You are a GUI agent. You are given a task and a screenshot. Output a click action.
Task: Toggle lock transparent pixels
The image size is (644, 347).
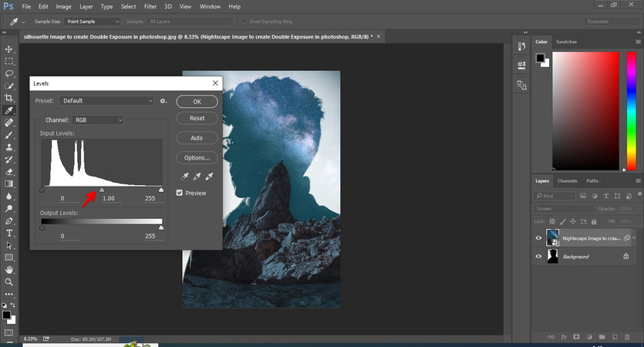[552, 221]
